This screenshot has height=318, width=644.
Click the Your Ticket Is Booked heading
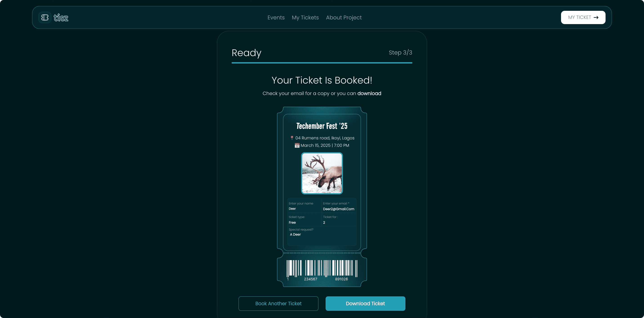[x=322, y=80]
